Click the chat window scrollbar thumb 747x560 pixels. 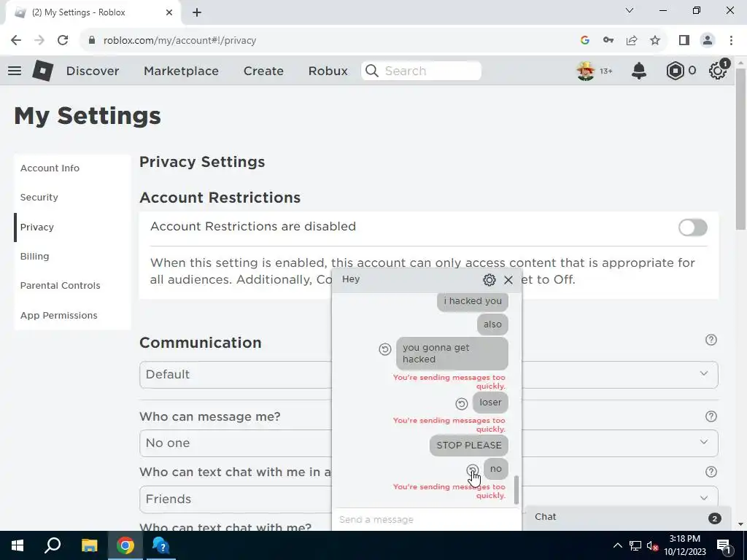coord(516,490)
